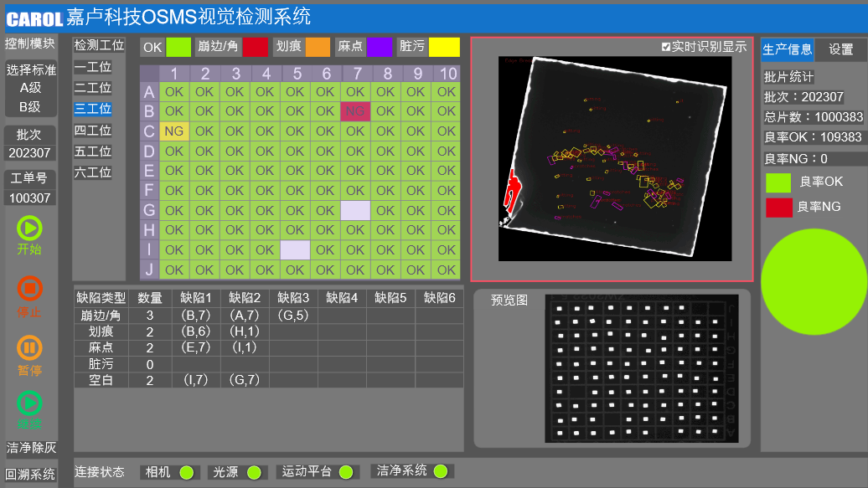Click the 运动平台 motion platform status indicator

coord(345,473)
